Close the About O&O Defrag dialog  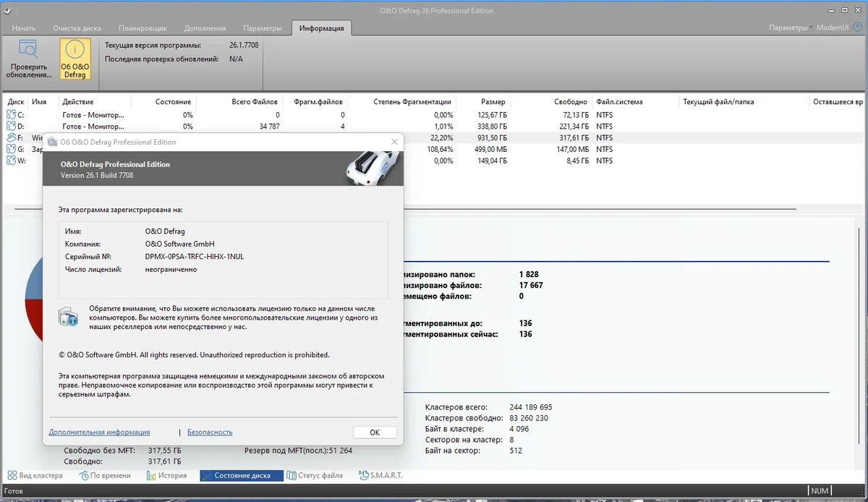pos(393,142)
